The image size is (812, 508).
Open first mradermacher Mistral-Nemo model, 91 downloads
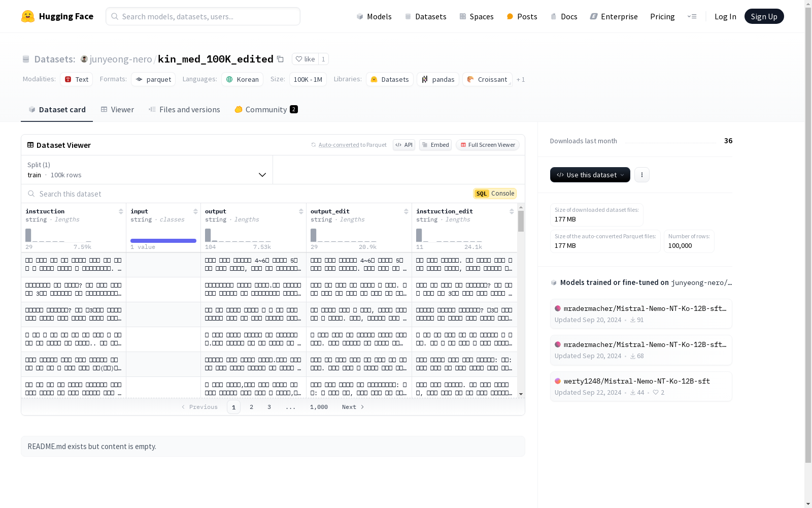[x=641, y=314]
